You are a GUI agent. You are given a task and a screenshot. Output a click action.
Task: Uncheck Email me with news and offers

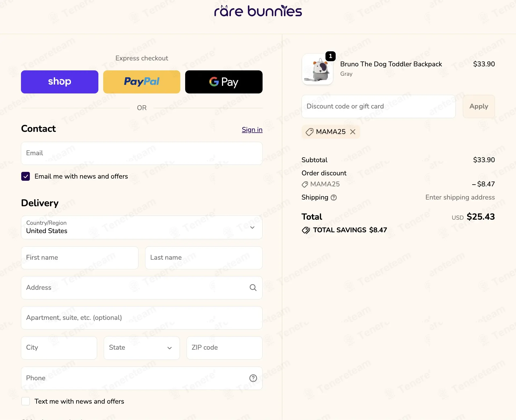26,176
